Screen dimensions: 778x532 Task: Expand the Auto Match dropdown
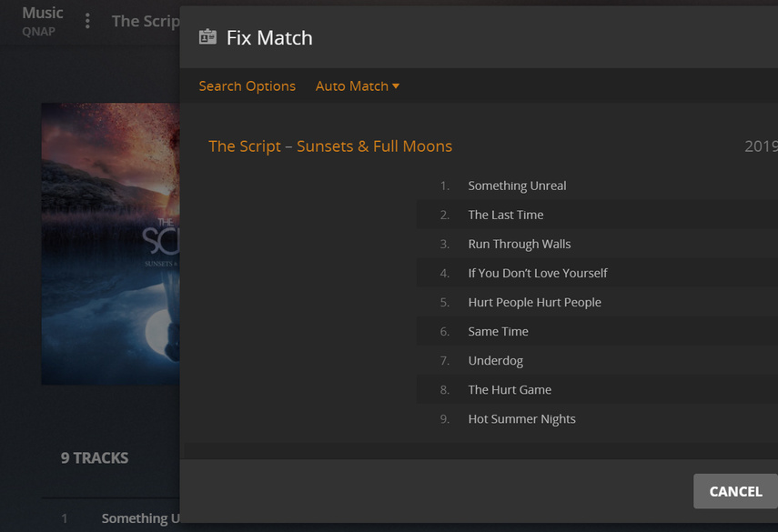pyautogui.click(x=357, y=86)
